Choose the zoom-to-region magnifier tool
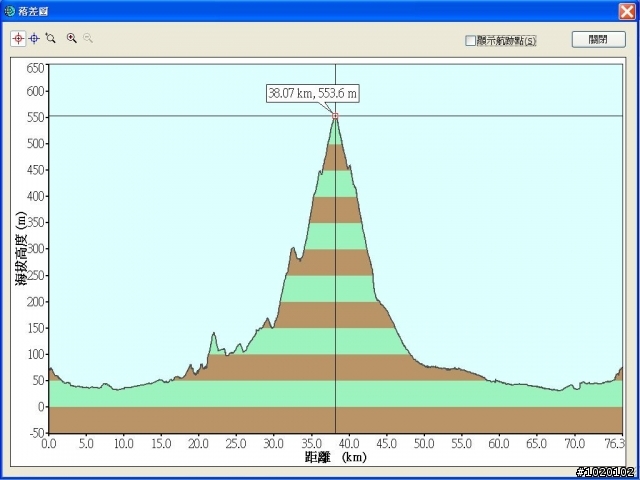 click(x=51, y=38)
